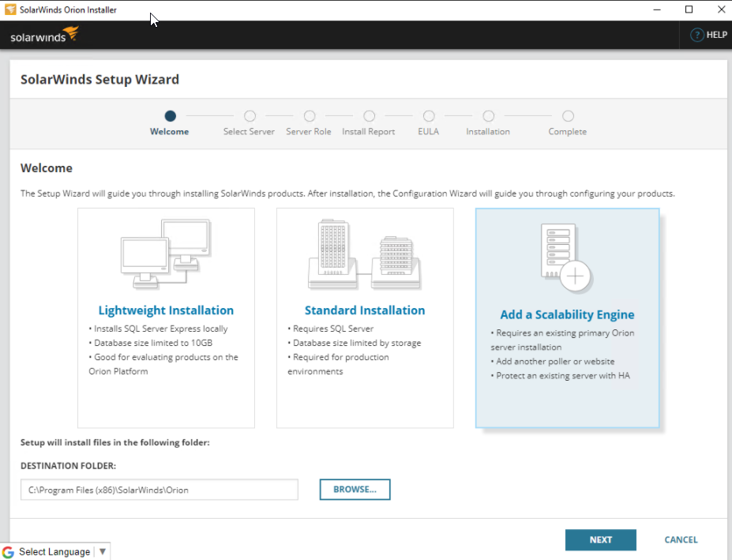732x560 pixels.
Task: Click the SolarWinds Orion Installer title bar icon
Action: [x=9, y=9]
